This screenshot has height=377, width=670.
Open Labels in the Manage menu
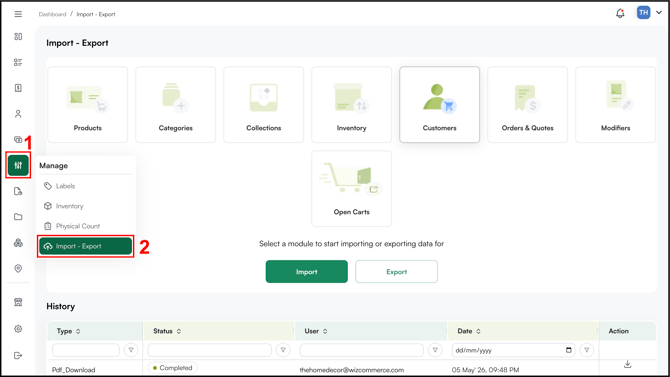click(x=85, y=186)
